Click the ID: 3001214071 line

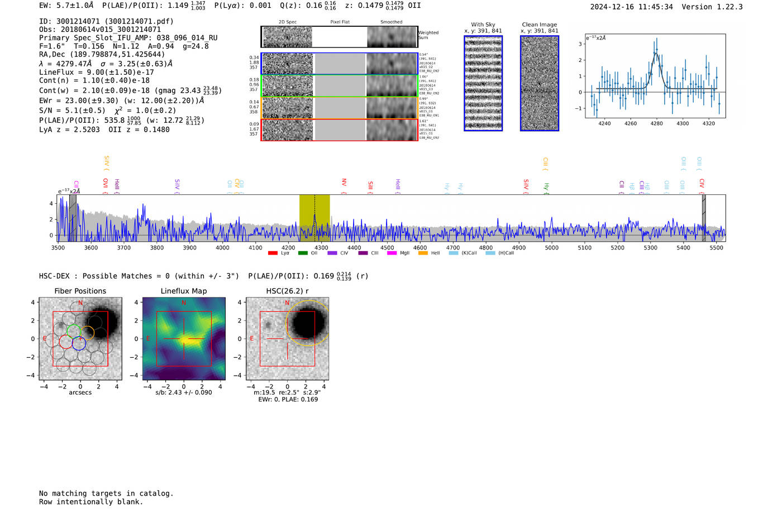click(x=106, y=21)
